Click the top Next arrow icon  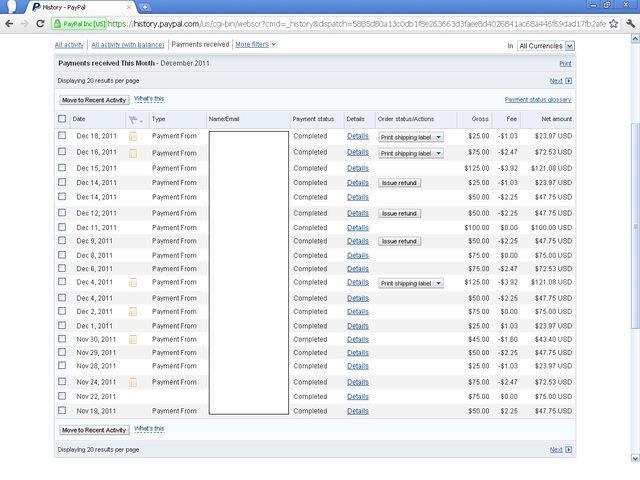click(x=569, y=81)
